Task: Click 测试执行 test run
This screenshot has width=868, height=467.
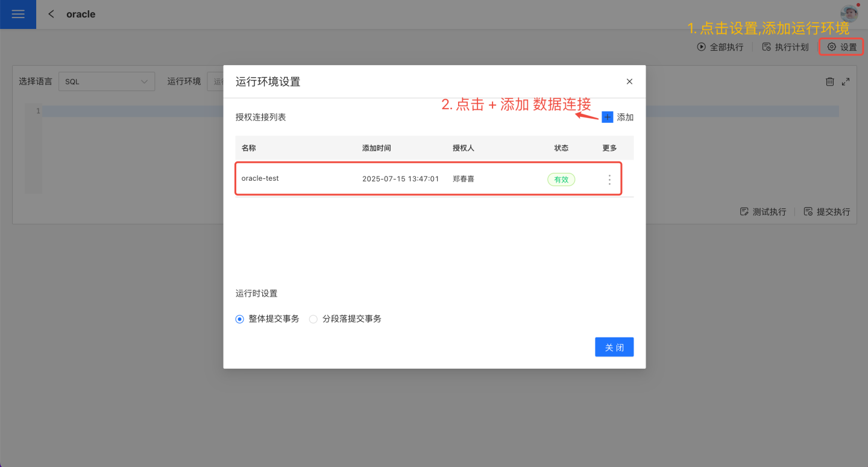Action: tap(763, 212)
